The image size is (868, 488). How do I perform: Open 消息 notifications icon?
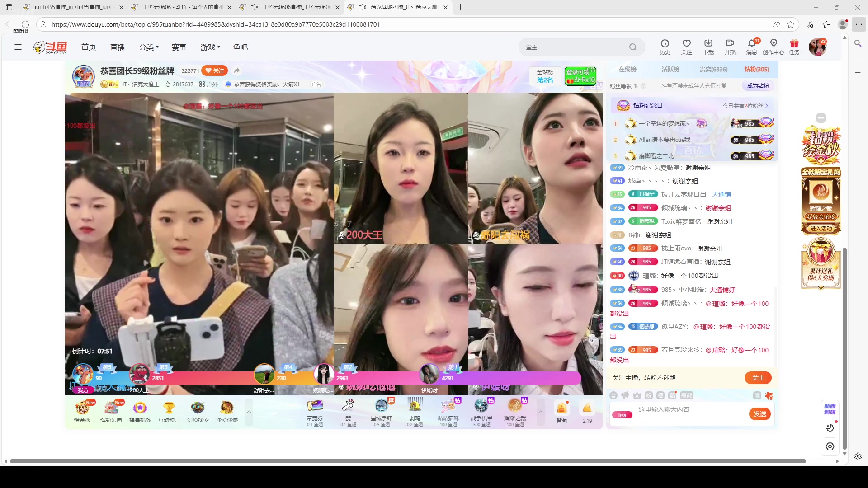752,47
